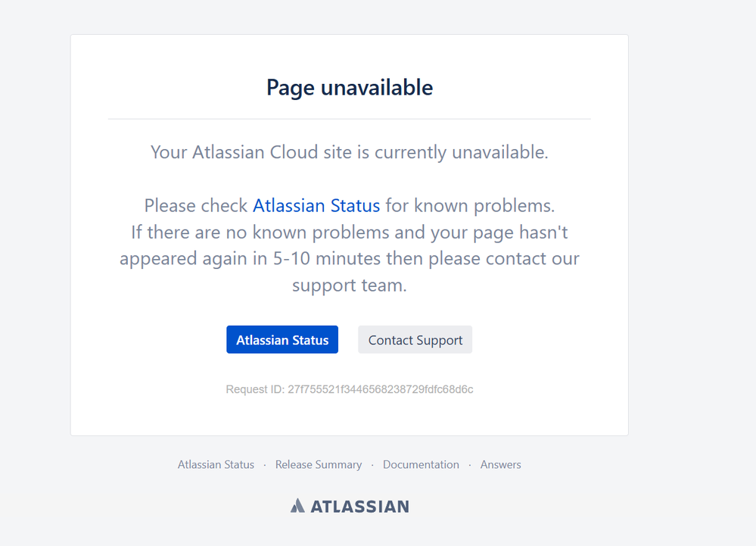The image size is (756, 546).
Task: Open Release Summary in the footer navigation
Action: (318, 464)
